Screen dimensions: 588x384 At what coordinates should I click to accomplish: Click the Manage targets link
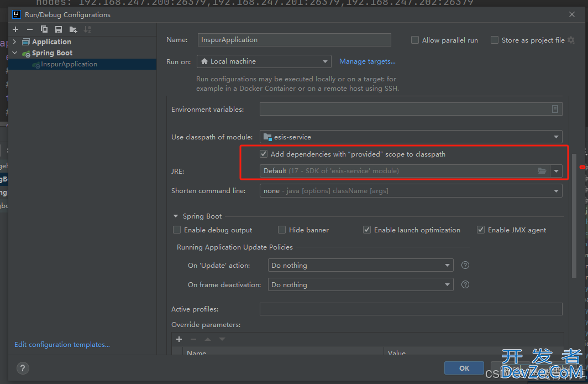[x=368, y=61]
